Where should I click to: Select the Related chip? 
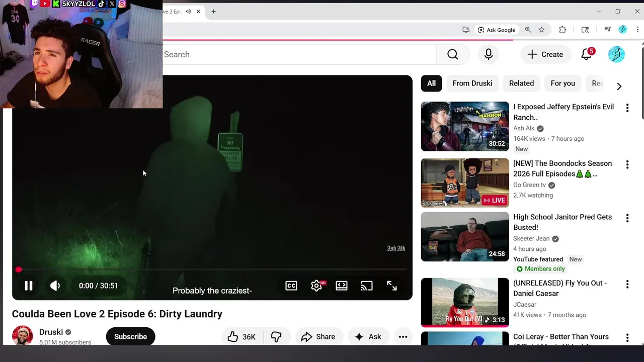(x=521, y=83)
